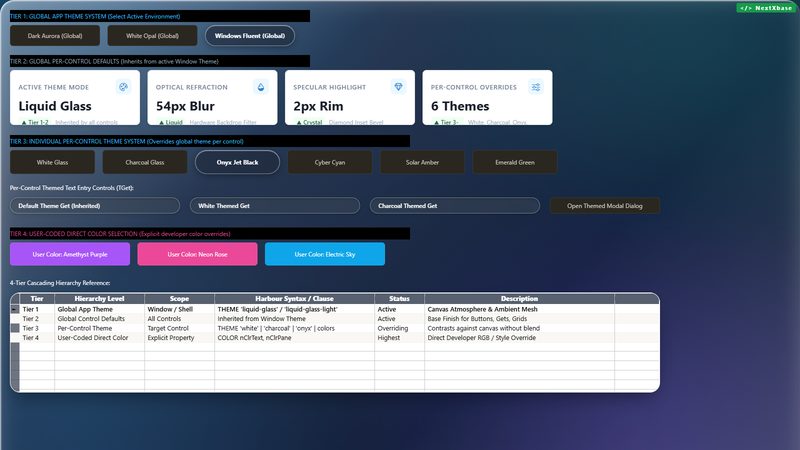Apply the Charcoal Glass control theme
Screen dimensions: 800x450
(145, 162)
